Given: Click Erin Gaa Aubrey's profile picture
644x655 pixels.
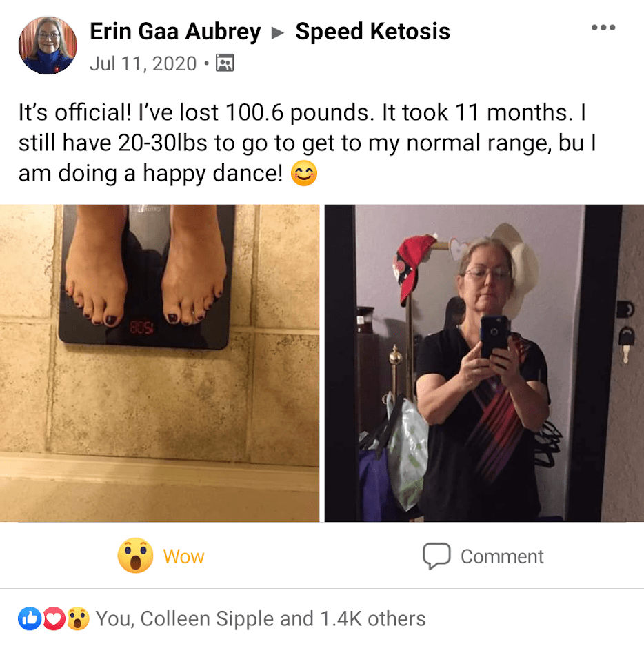Looking at the screenshot, I should click(x=48, y=45).
